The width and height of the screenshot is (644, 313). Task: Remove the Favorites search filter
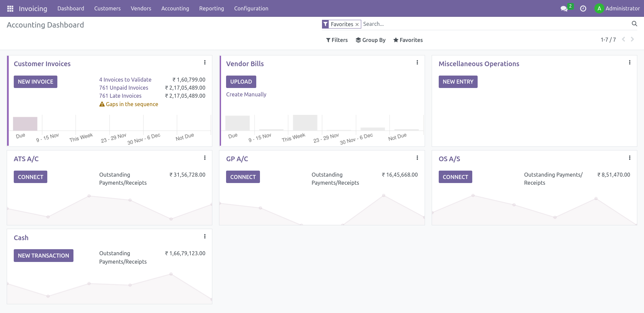click(x=357, y=24)
